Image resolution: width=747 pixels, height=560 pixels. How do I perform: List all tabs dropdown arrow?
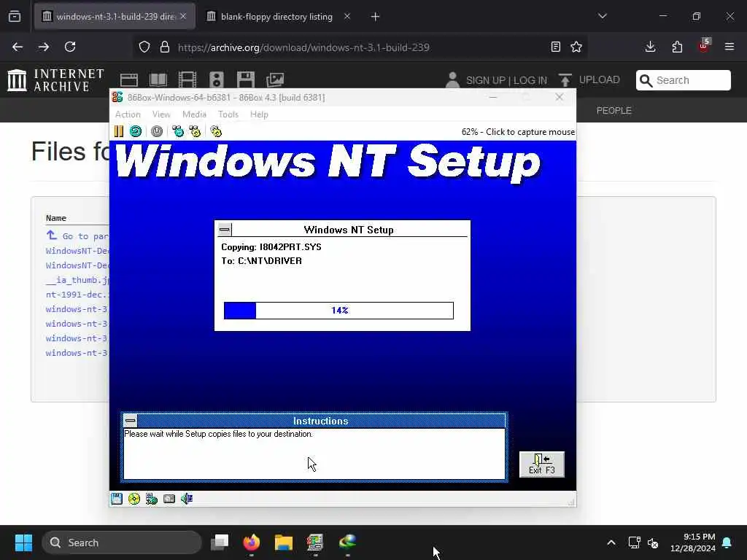coord(602,16)
